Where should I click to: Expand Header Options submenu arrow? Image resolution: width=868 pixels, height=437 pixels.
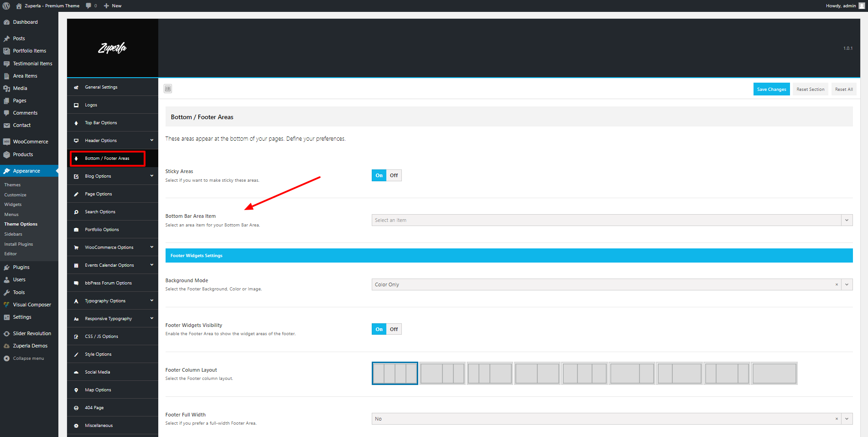click(x=152, y=140)
